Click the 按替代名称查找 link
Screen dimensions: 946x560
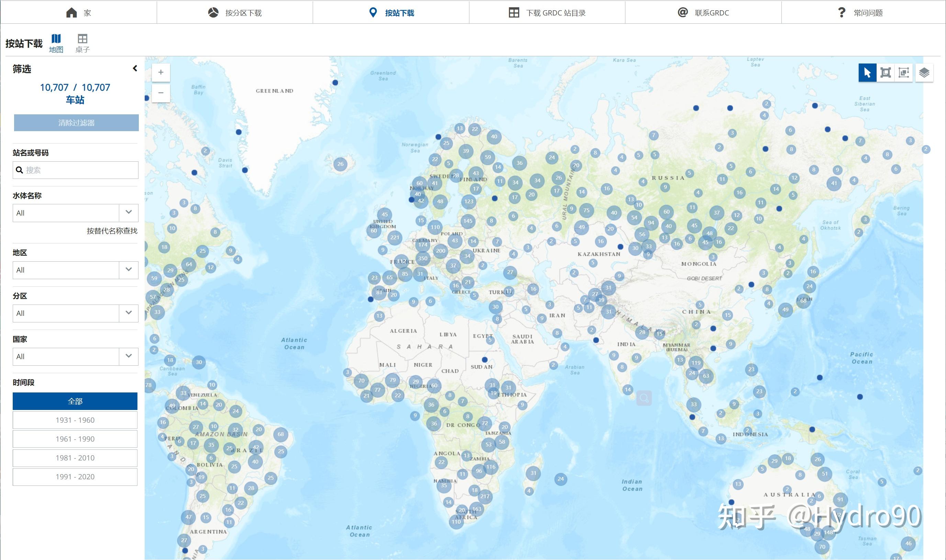click(x=112, y=231)
